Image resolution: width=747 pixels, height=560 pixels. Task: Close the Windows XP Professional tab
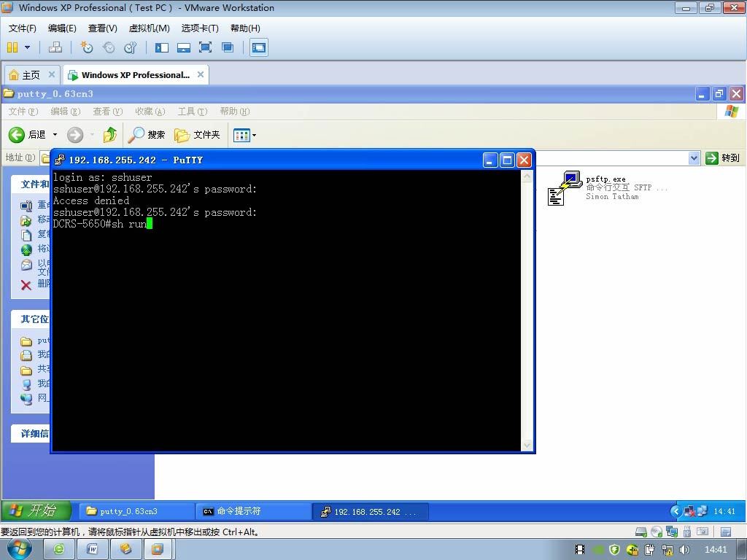[x=201, y=74]
